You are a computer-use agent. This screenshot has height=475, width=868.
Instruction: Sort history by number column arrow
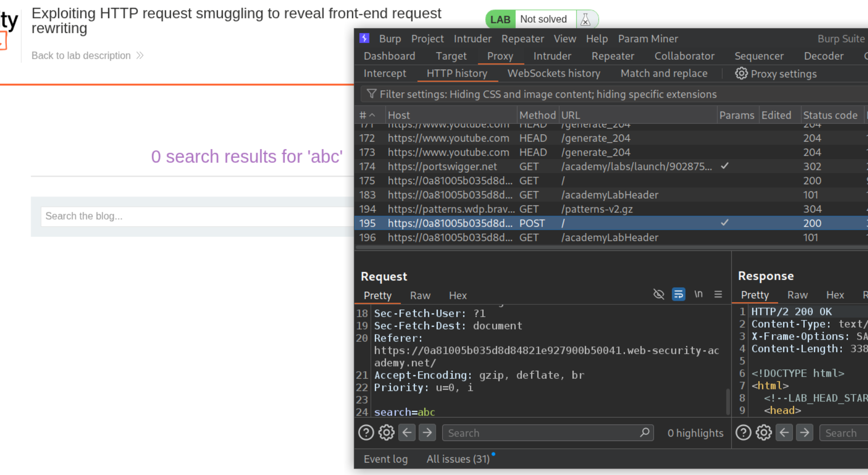coord(372,115)
